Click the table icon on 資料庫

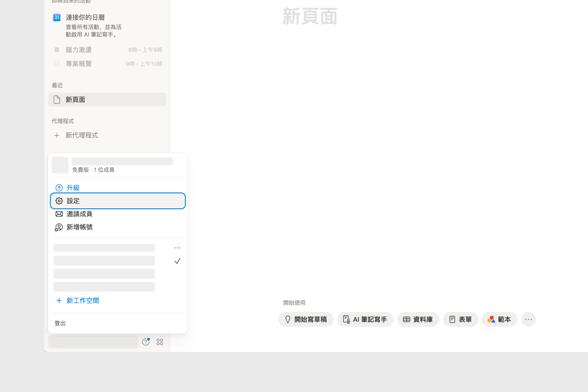tap(407, 319)
